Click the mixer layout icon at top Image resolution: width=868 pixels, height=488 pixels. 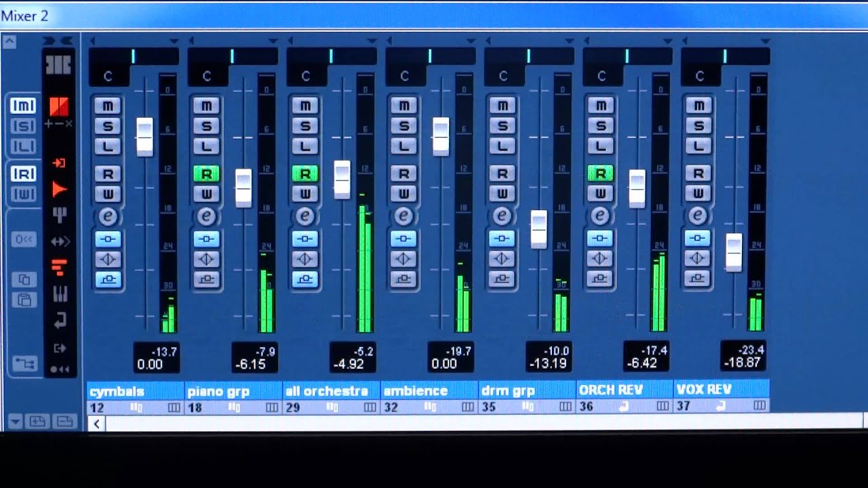58,64
